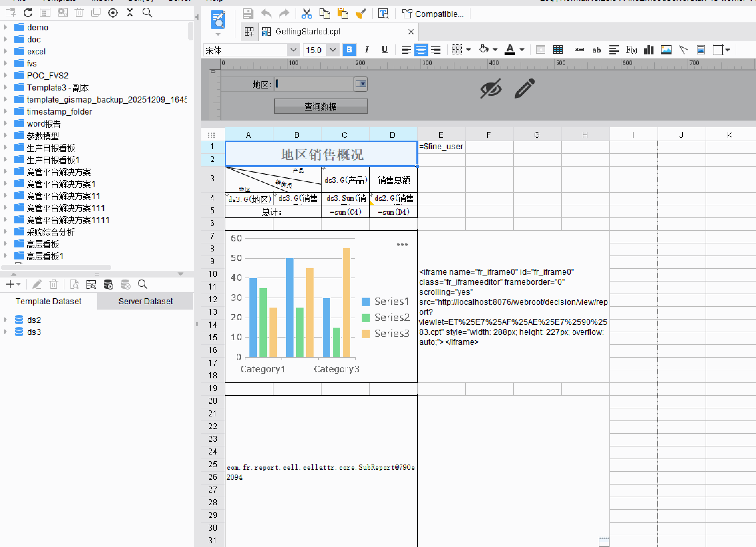
Task: Expand the ds3 dataset node
Action: point(6,332)
